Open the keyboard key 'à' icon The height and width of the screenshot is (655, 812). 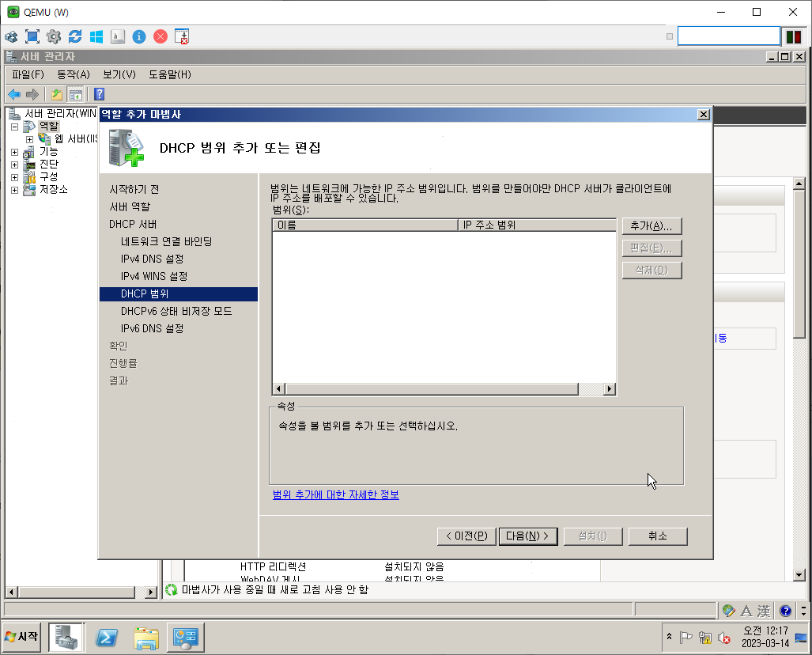pyautogui.click(x=118, y=37)
